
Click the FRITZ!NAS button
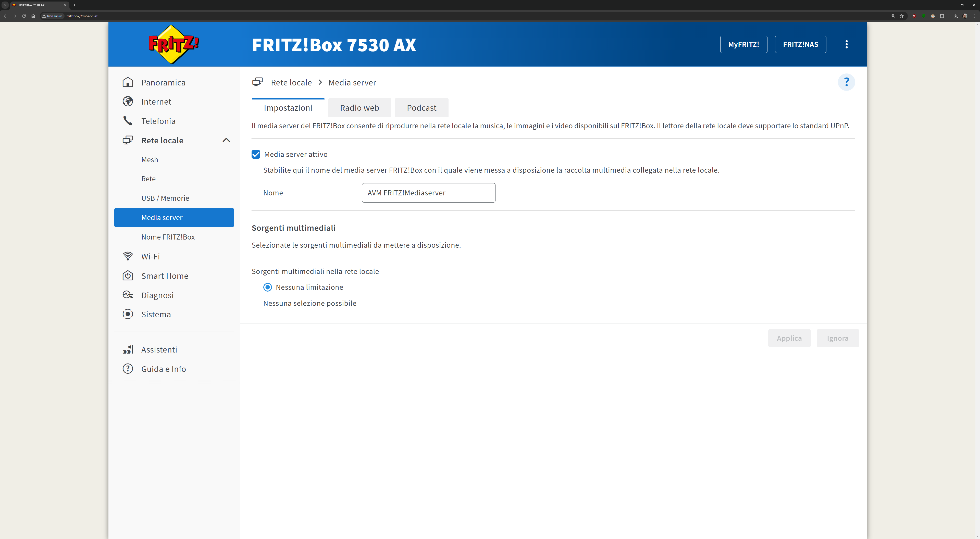click(x=800, y=44)
